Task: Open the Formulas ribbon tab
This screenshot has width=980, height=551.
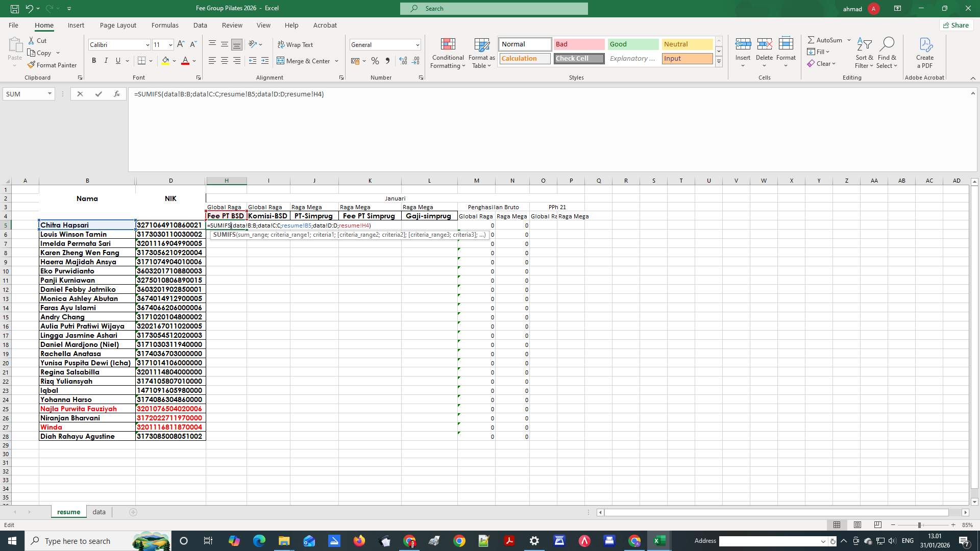Action: click(165, 25)
